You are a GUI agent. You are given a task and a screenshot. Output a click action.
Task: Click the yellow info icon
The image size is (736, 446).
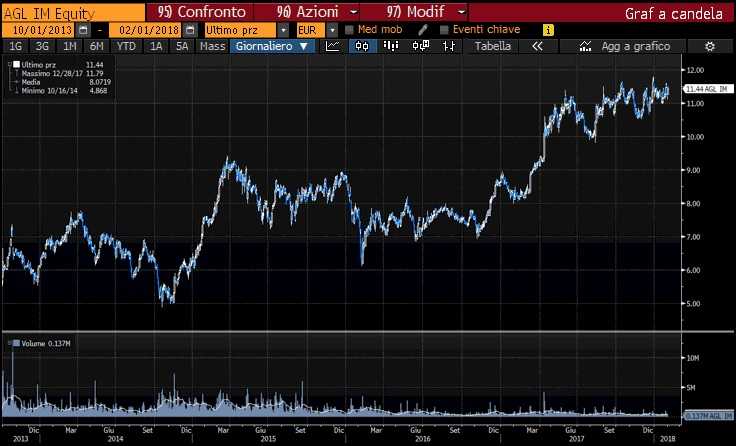[548, 30]
